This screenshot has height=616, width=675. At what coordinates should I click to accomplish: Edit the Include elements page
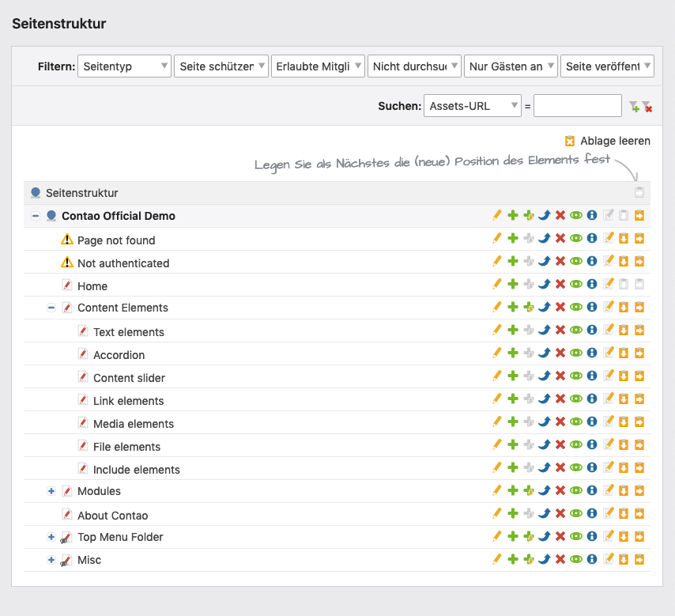pos(497,467)
